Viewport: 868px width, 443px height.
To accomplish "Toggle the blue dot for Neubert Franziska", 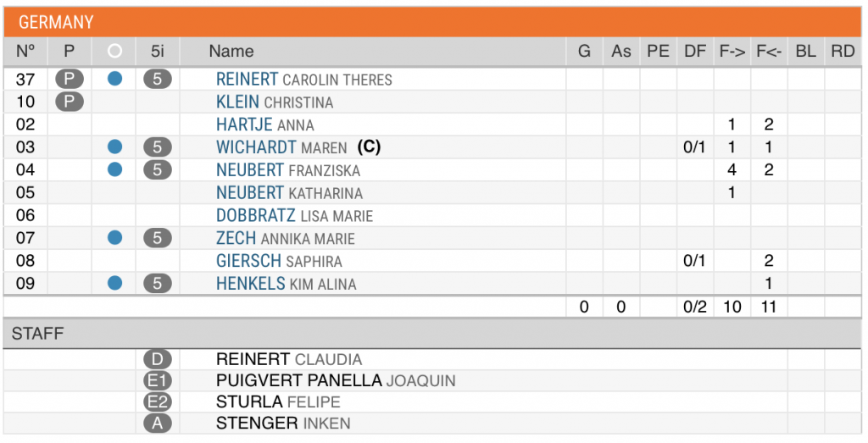I will point(114,169).
